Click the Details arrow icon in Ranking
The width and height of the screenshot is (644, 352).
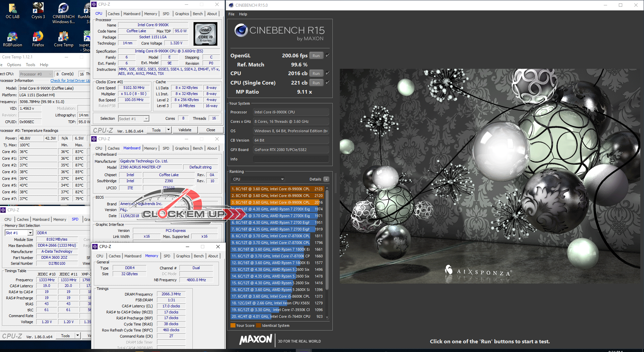click(x=326, y=179)
